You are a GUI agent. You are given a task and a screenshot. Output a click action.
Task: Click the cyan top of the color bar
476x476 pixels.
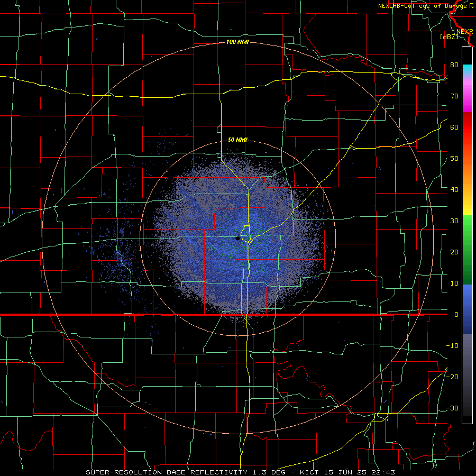coord(467,70)
